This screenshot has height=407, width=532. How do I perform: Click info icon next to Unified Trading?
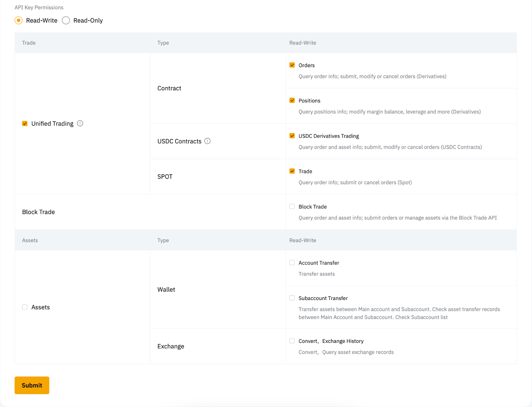[x=80, y=123]
